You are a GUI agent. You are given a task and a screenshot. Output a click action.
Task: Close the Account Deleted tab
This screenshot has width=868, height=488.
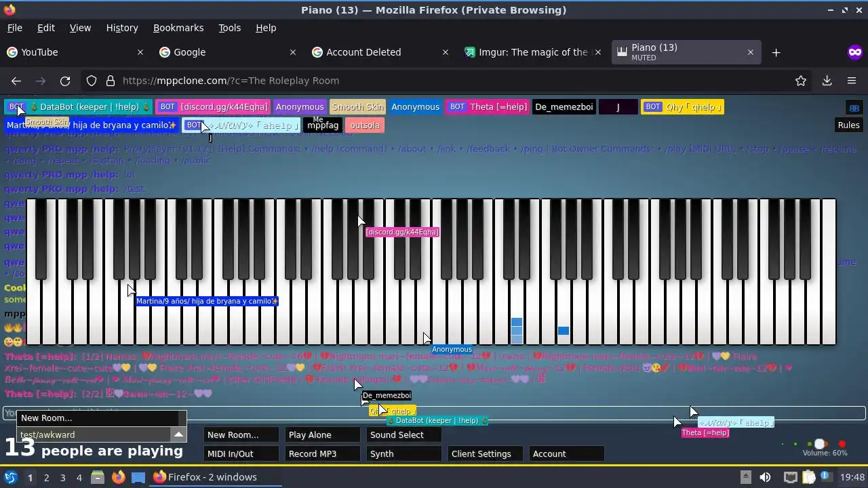coord(446,52)
